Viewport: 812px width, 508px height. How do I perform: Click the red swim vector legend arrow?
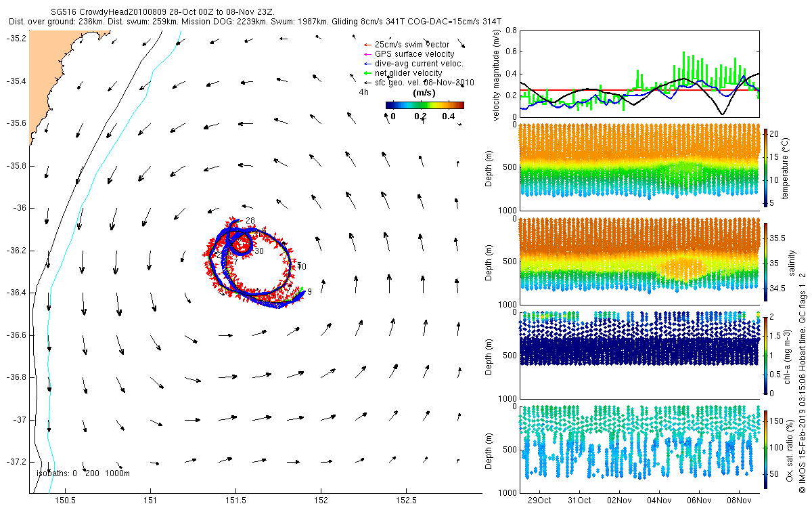[367, 45]
